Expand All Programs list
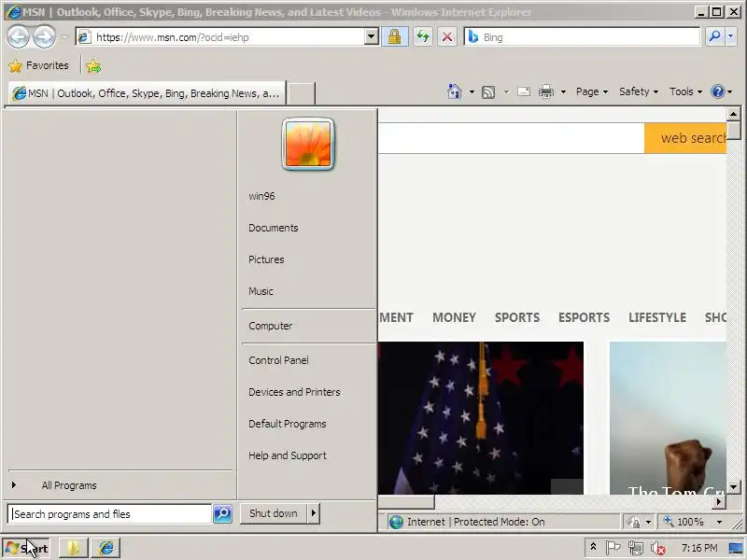The height and width of the screenshot is (560, 747). 68,485
